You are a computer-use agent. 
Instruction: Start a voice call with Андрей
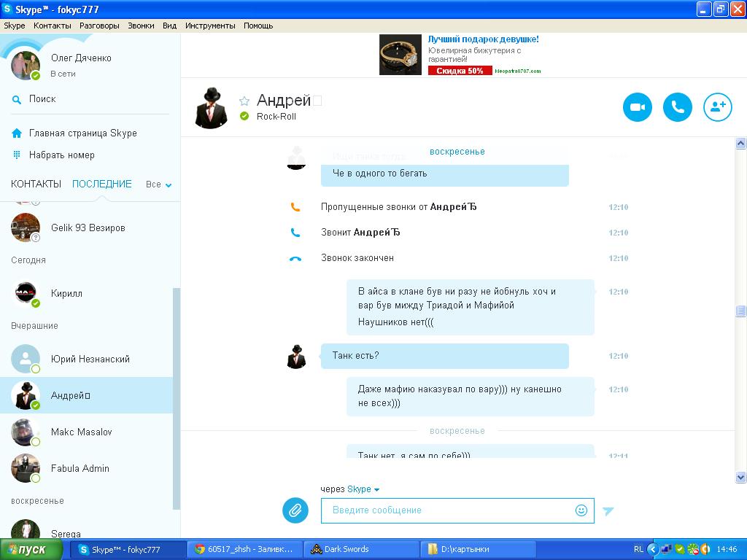[678, 107]
